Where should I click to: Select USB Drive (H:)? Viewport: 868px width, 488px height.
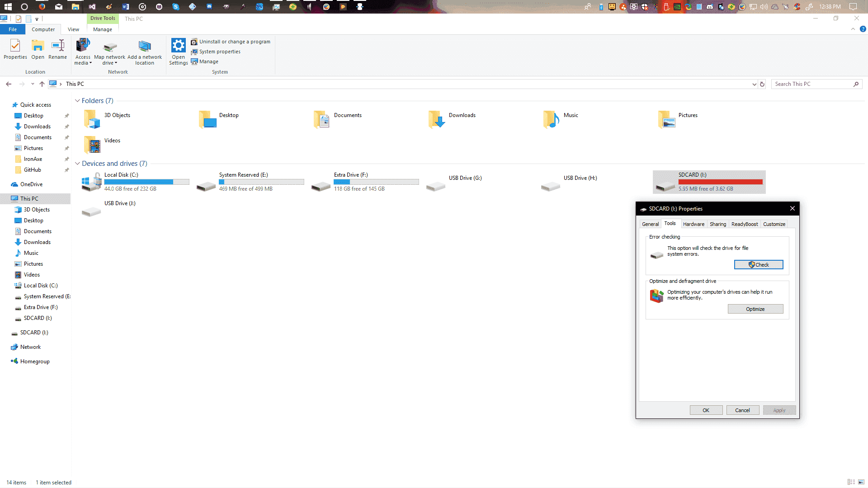click(570, 182)
